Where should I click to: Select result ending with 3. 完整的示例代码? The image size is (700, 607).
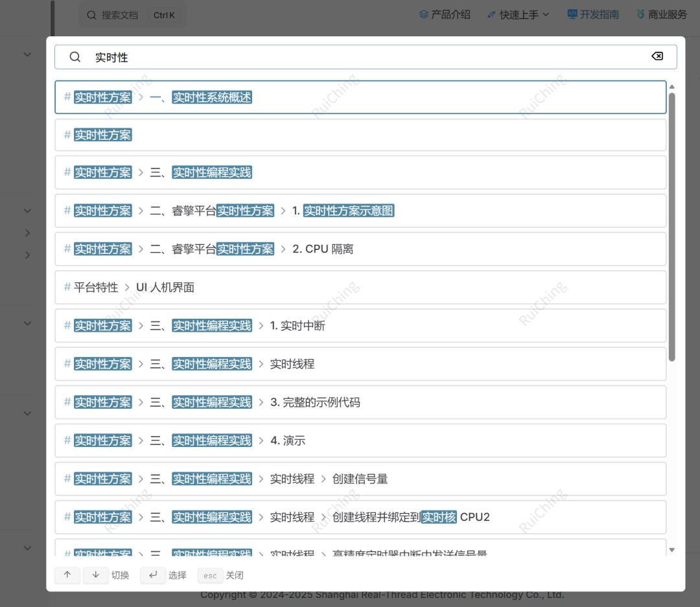coord(360,402)
